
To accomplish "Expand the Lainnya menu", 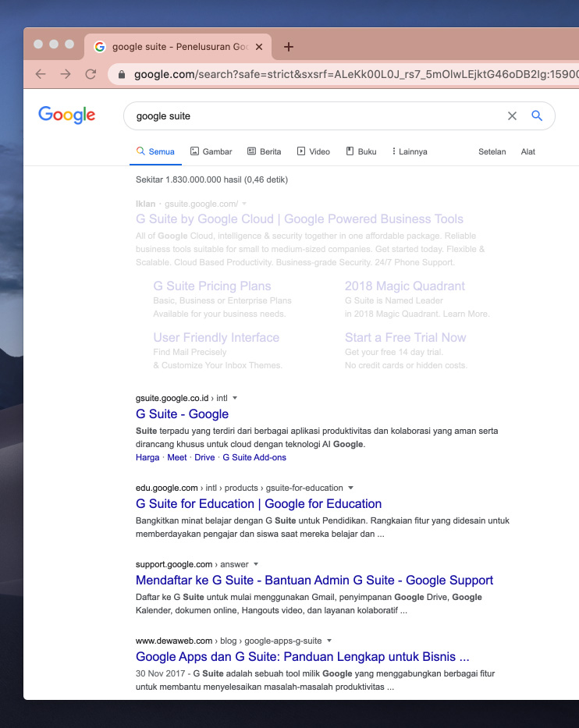I will 410,151.
